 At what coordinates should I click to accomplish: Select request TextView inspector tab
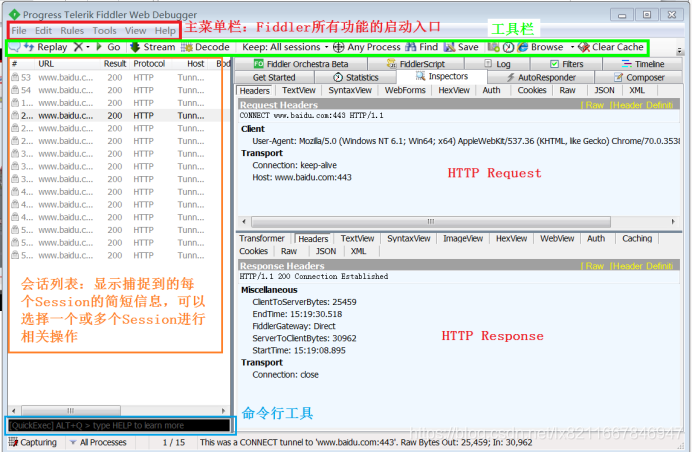point(299,90)
